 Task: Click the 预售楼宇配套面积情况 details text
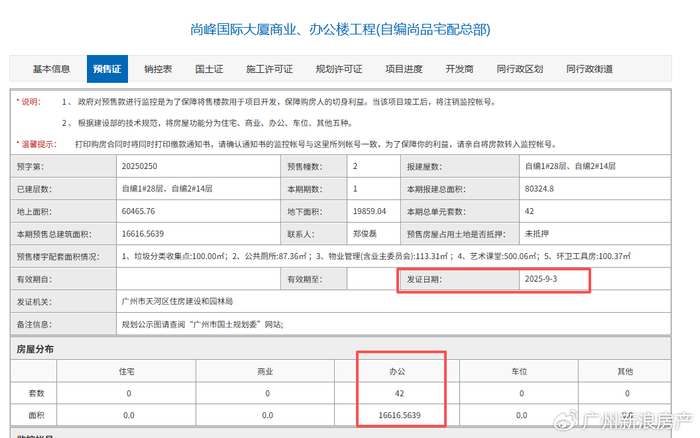[x=376, y=256]
